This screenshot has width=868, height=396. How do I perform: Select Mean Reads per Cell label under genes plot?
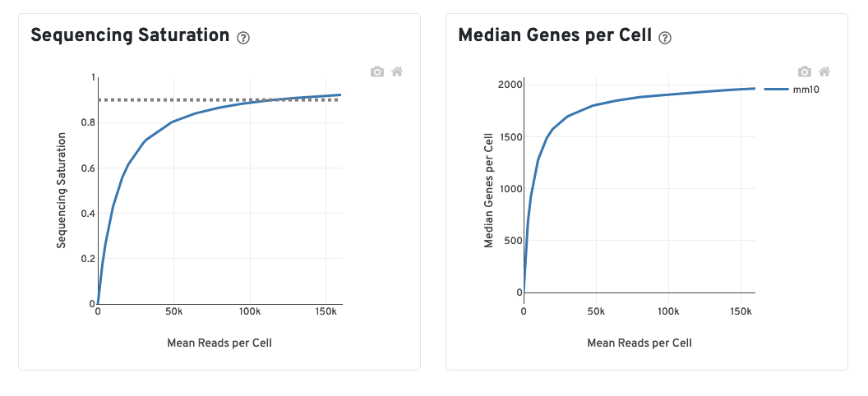[x=639, y=343]
